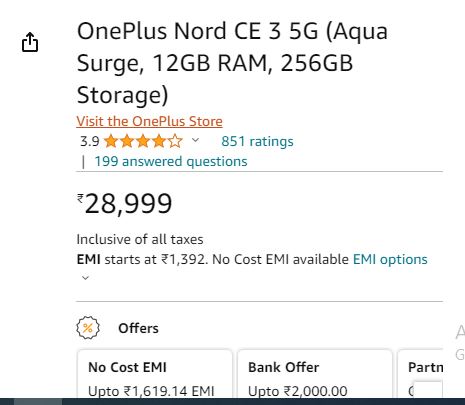Click the highlighted taskbar item at bottom left
Viewport: 465px width, 405px height.
[38, 401]
